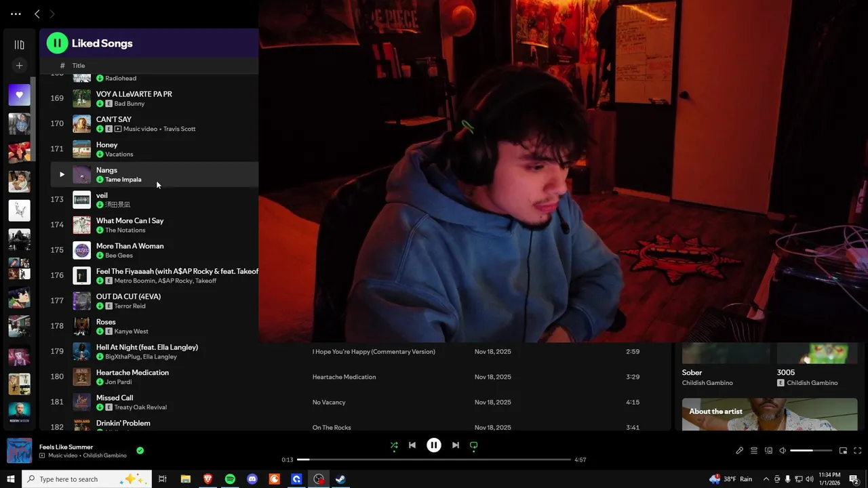Screen dimensions: 868x488
Task: Open the On The Rocks album link
Action: 332,428
